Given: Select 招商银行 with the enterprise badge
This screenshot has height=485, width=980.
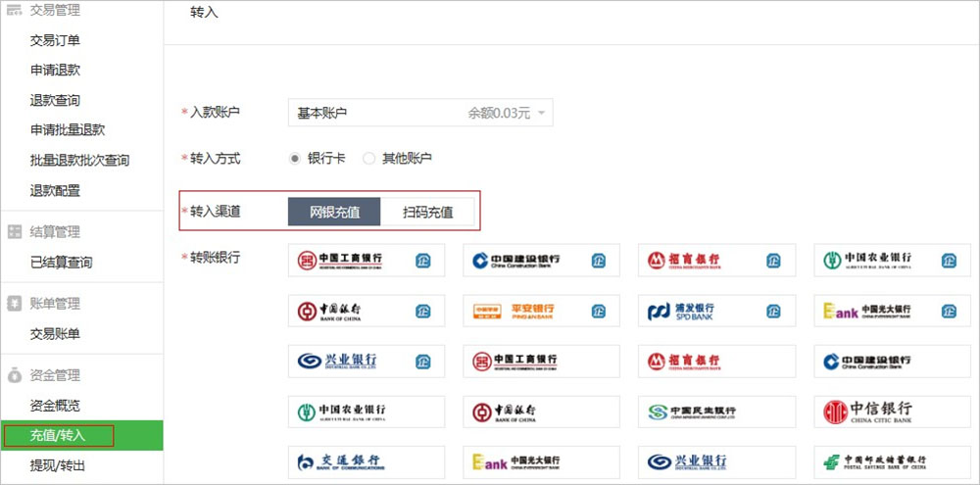Looking at the screenshot, I should (x=717, y=260).
